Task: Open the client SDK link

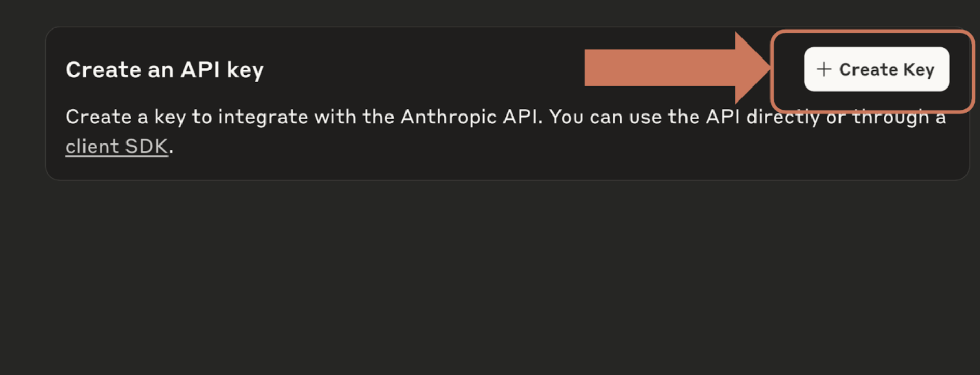Action: (x=117, y=147)
